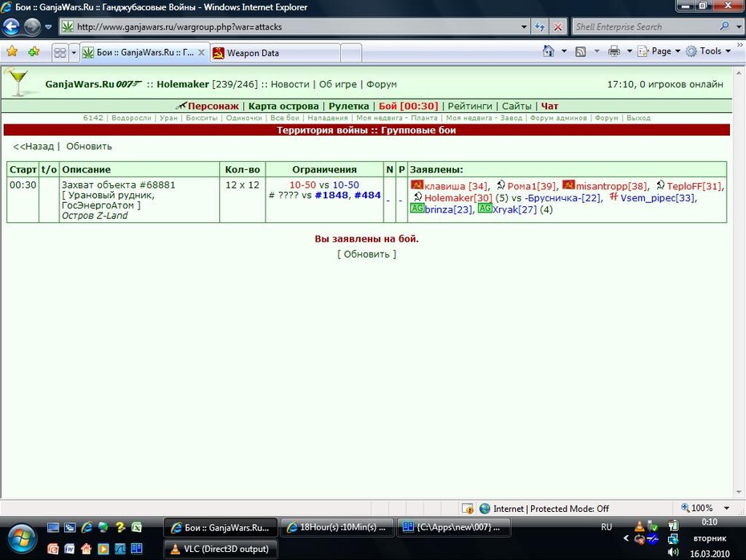The width and height of the screenshot is (746, 560).
Task: Open the Holemaker profile link
Action: click(183, 84)
